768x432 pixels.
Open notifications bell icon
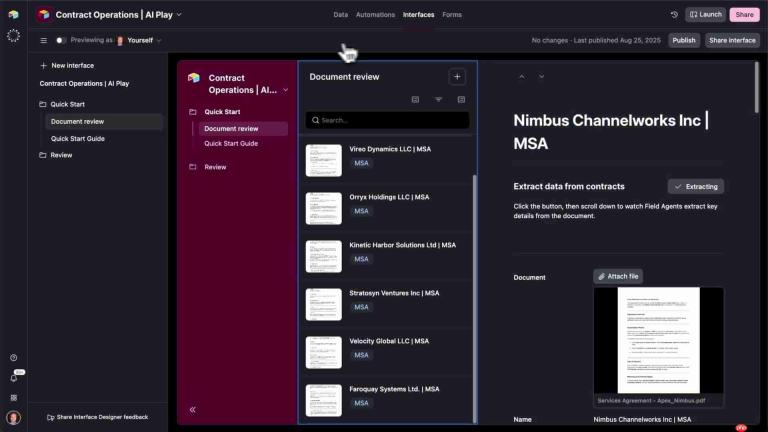coord(14,378)
